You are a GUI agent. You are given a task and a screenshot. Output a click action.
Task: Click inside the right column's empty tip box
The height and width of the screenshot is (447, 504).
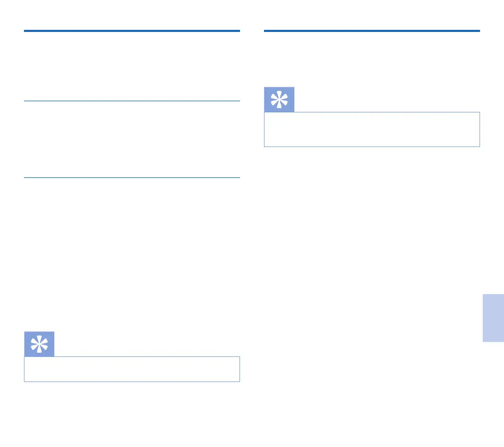371,129
